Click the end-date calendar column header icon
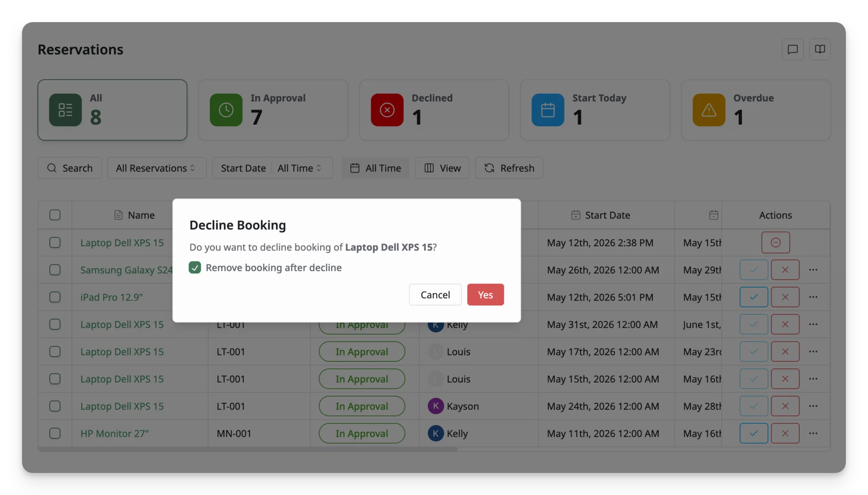This screenshot has width=868, height=495. point(713,215)
